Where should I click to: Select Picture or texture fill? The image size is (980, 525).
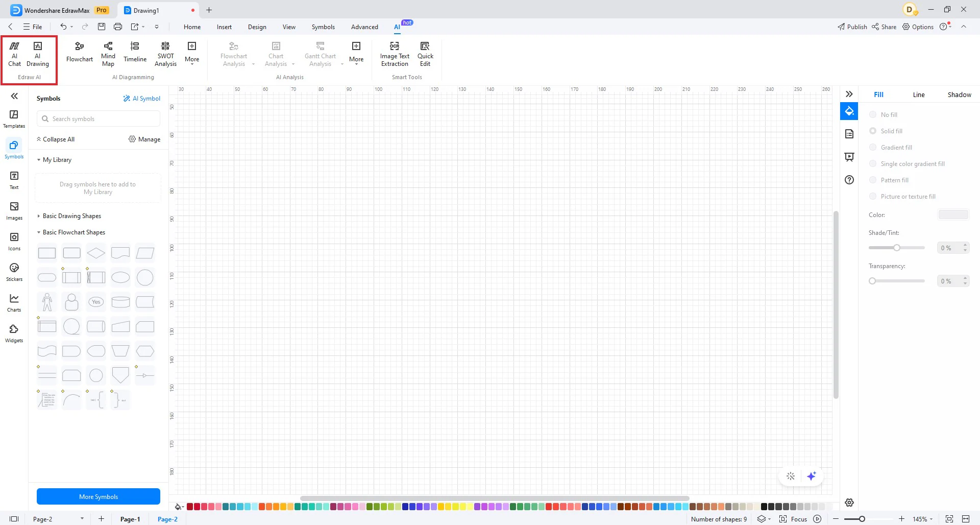coord(902,196)
